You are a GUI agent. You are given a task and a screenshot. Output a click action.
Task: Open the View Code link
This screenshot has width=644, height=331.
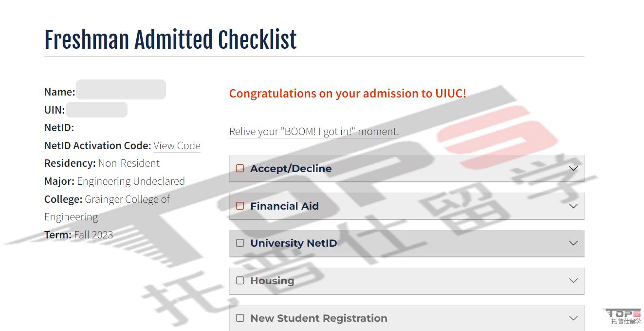click(x=177, y=146)
